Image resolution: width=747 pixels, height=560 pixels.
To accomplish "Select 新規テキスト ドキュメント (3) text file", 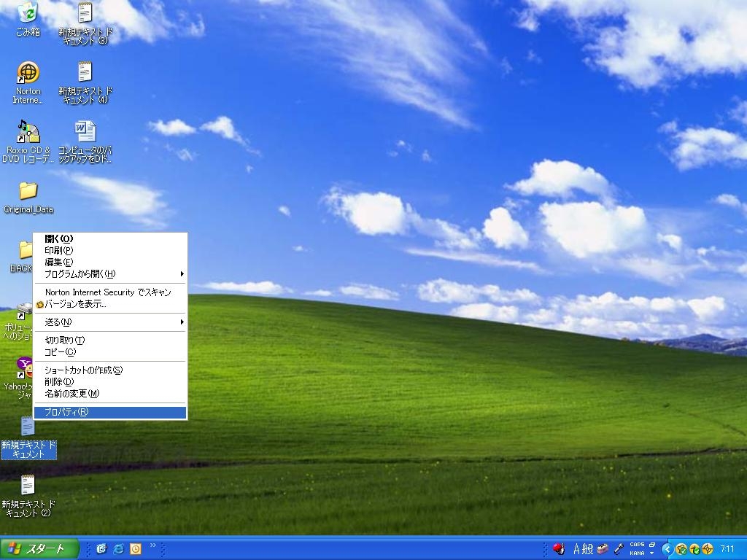I will pos(85,13).
